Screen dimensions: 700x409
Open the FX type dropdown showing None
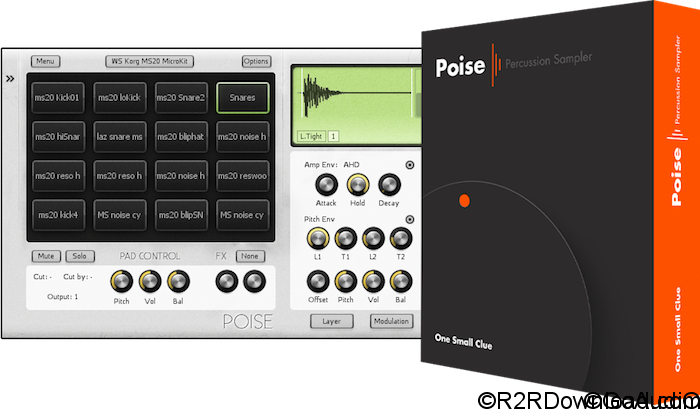coord(250,256)
